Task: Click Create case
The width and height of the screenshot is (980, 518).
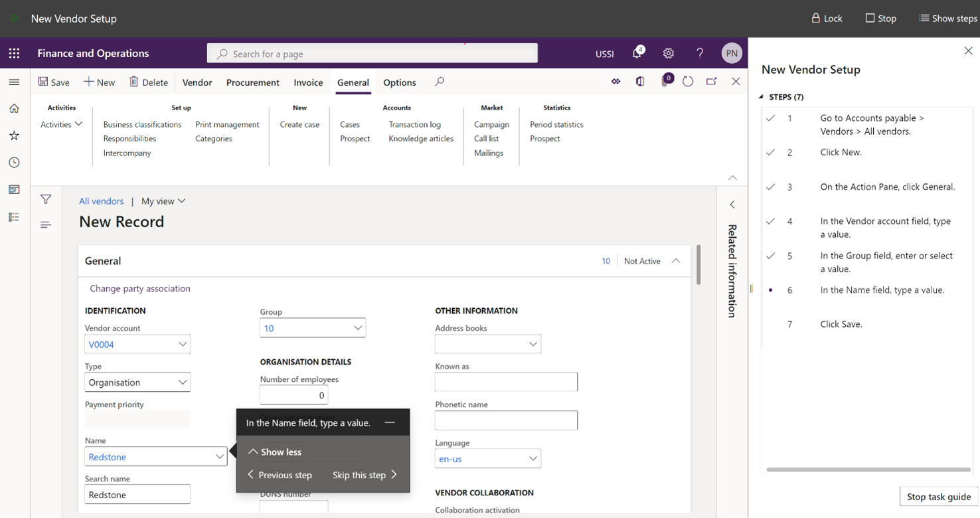Action: (x=299, y=124)
